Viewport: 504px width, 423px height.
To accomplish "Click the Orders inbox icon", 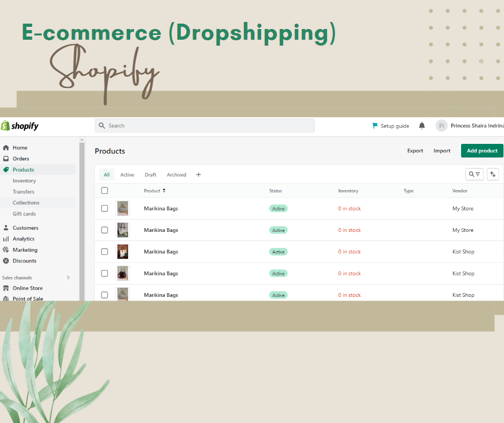I will [6, 159].
